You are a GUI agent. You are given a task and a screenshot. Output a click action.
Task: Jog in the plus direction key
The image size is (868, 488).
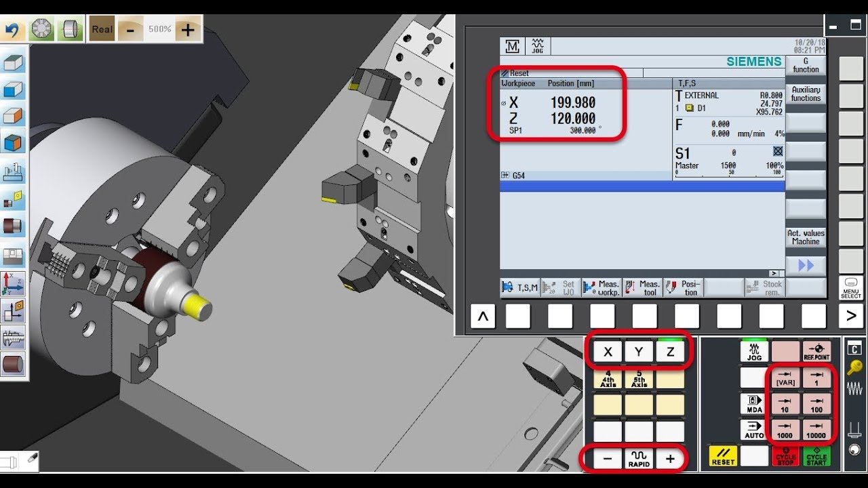(670, 459)
